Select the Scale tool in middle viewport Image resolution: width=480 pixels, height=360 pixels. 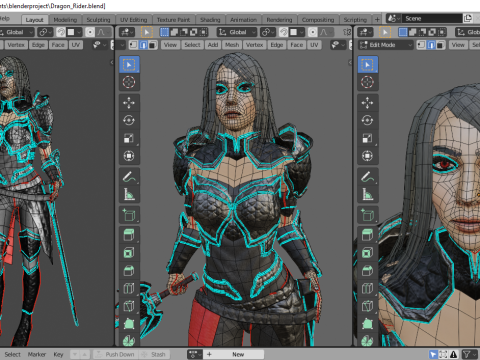129,138
